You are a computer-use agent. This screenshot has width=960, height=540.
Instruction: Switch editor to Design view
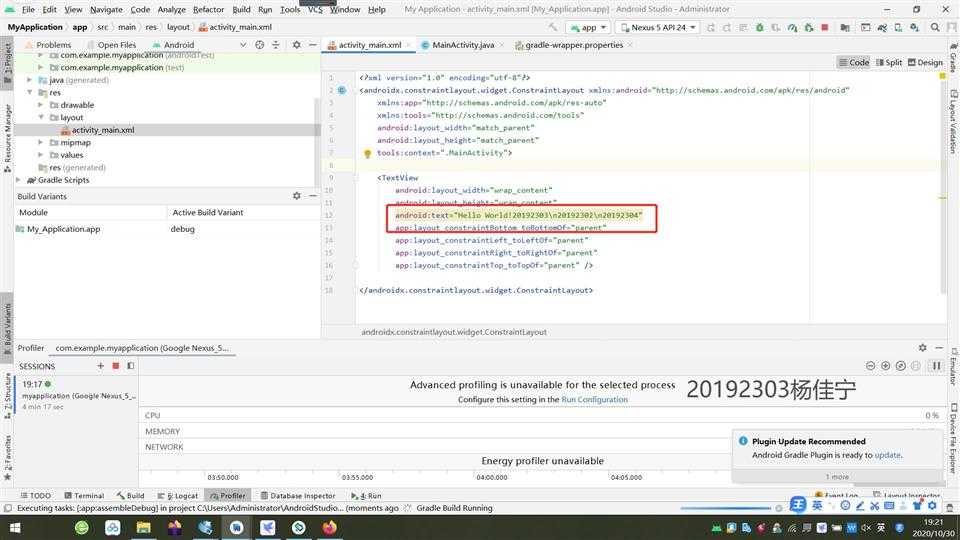coord(925,62)
